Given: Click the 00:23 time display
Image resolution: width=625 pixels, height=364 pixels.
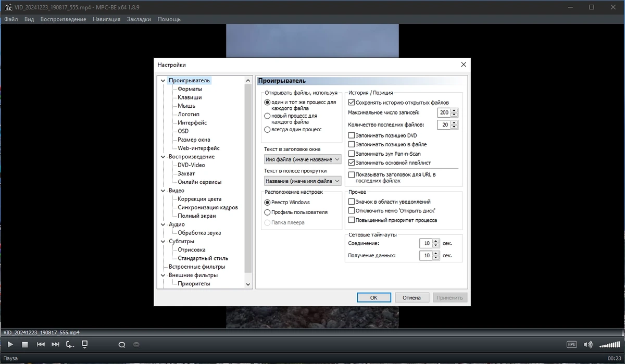Looking at the screenshot, I should (x=615, y=359).
